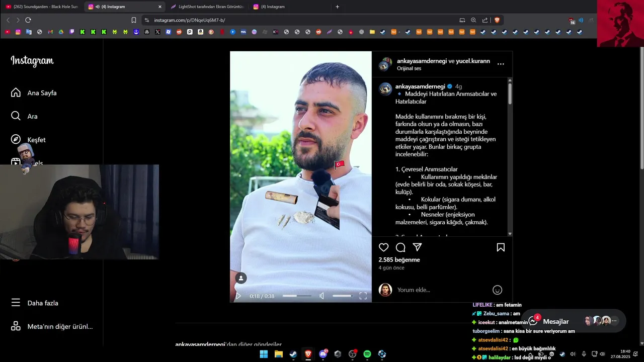Viewport: 644px width, 362px height.
Task: Open Spotify from the taskbar
Action: [x=367, y=354]
